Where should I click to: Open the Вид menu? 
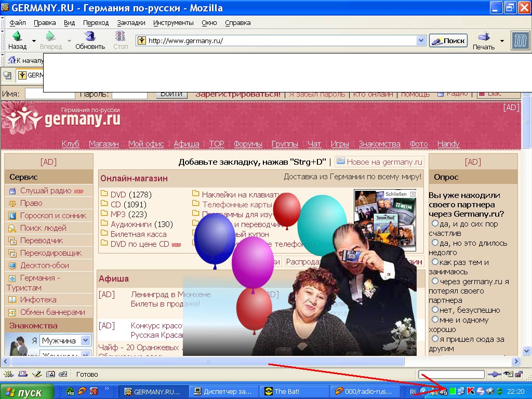tap(69, 23)
